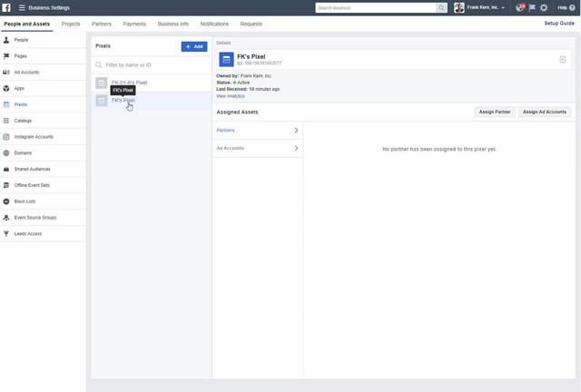Expand the Partners assigned assets chevron
The width and height of the screenshot is (581, 392).
296,131
